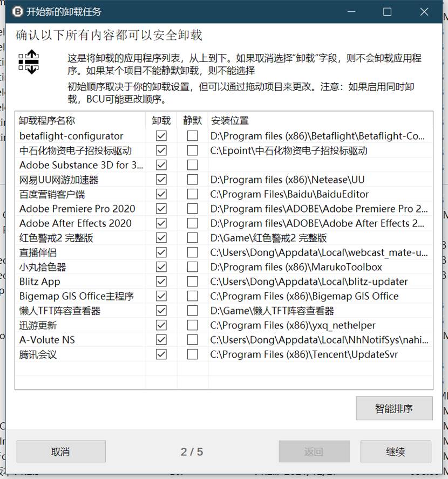This screenshot has width=448, height=479.
Task: Tick silent checkbox for A-Volute NS
Action: 193,340
